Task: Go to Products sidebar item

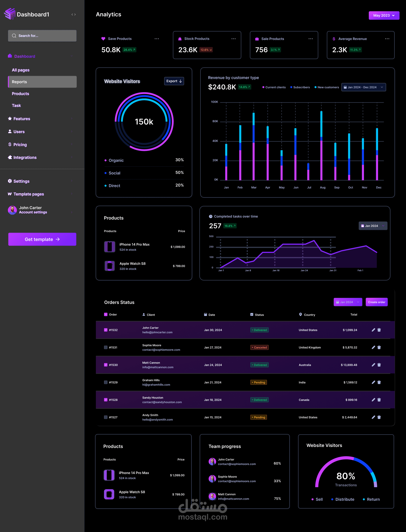Action: point(20,94)
